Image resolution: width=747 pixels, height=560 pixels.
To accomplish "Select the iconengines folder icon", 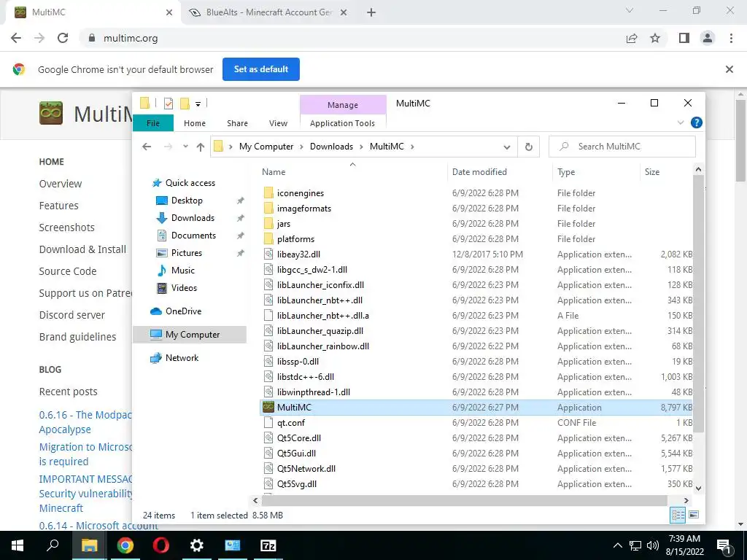I will [x=268, y=192].
